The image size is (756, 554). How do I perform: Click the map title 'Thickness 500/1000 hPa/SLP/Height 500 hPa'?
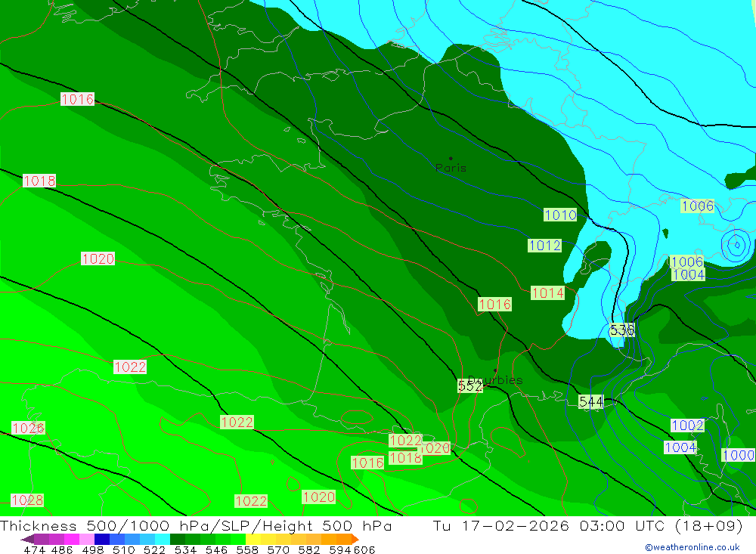pos(196,526)
